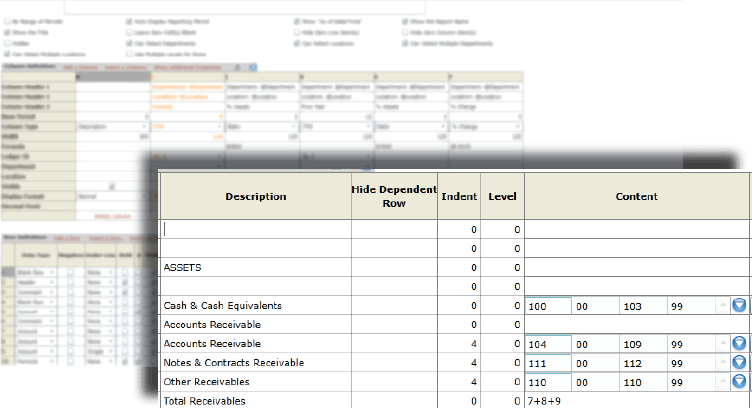Enable Leave Zero Cell(s) Blank checkbox
The image size is (752, 411).
pos(129,33)
